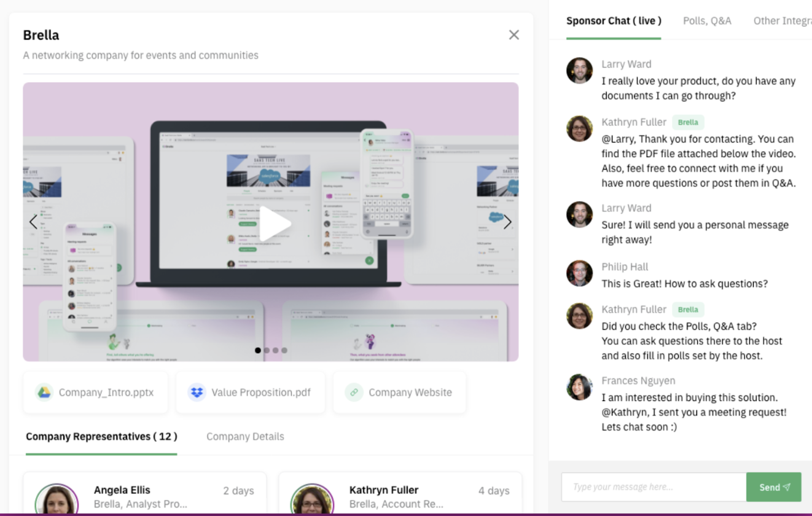Open the Sponsor Chat (live) tab
The image size is (812, 516).
click(x=614, y=21)
